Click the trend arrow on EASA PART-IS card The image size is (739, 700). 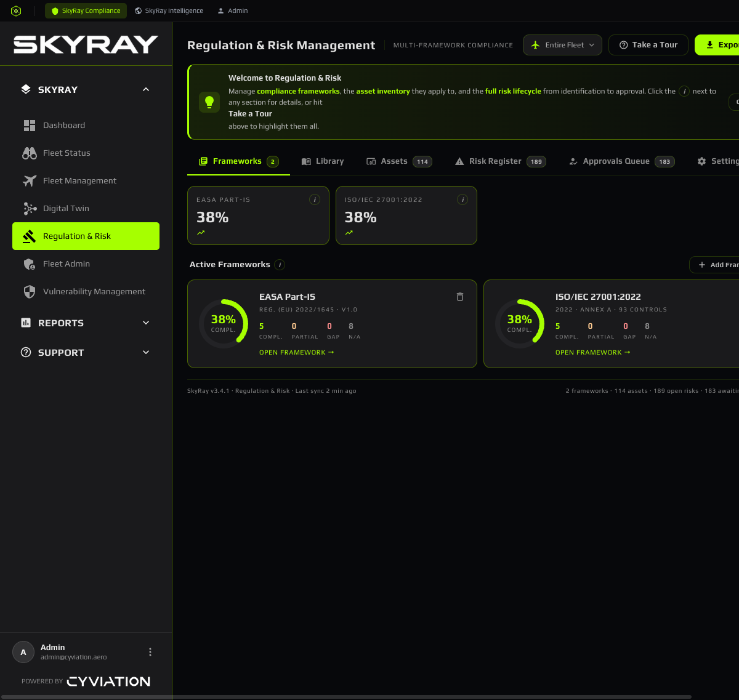pyautogui.click(x=201, y=233)
